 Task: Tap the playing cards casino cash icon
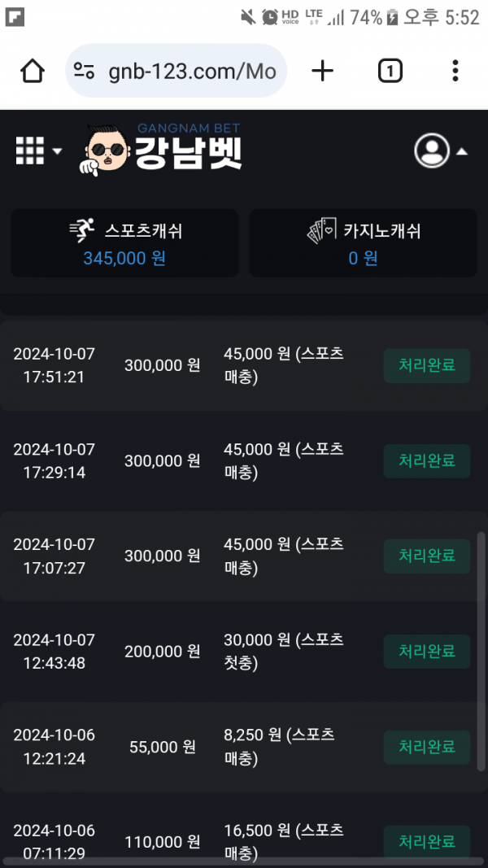[x=321, y=231]
